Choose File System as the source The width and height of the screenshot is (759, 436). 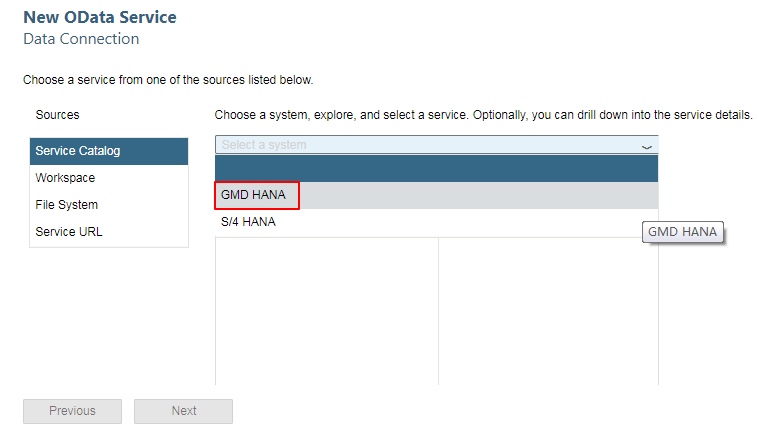108,205
